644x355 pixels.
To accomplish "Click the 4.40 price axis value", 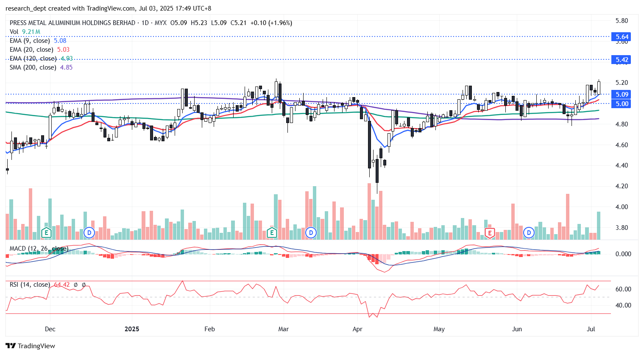I will (622, 165).
